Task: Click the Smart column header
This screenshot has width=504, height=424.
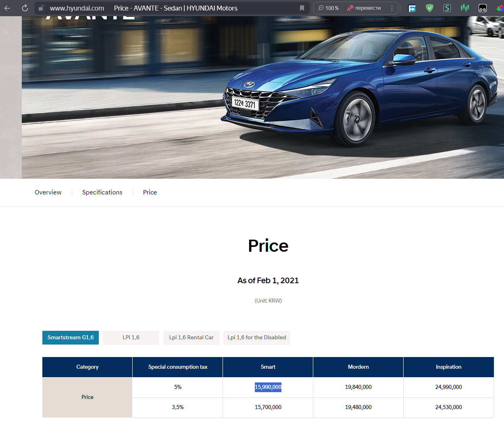Action: point(268,367)
